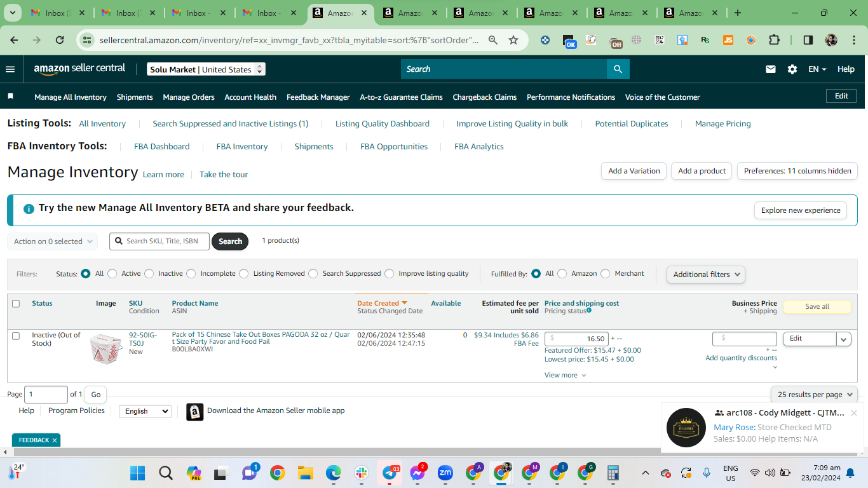This screenshot has width=868, height=488.
Task: Click the Add a Variation button
Action: [x=634, y=171]
